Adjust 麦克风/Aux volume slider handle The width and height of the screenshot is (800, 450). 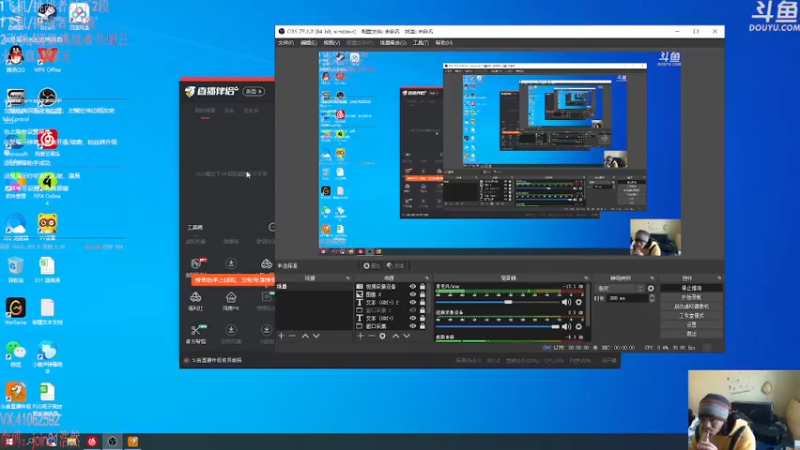pos(508,302)
